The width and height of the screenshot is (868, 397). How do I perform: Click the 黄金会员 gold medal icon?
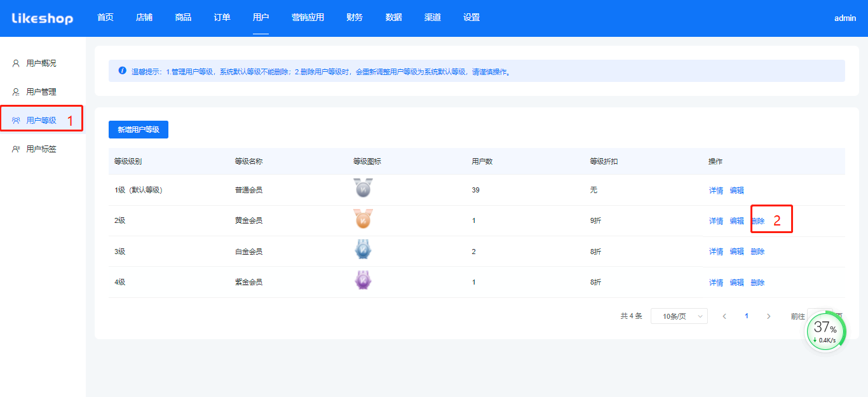[363, 220]
